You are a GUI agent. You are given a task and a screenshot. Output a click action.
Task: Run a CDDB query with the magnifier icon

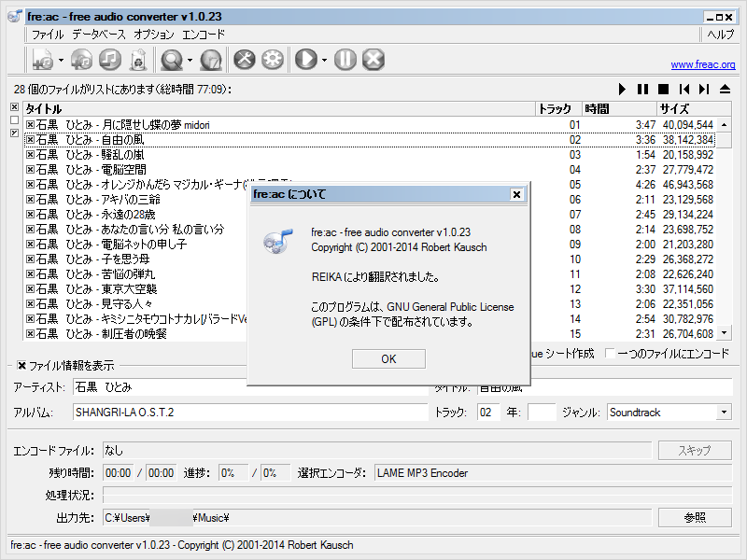(x=172, y=59)
